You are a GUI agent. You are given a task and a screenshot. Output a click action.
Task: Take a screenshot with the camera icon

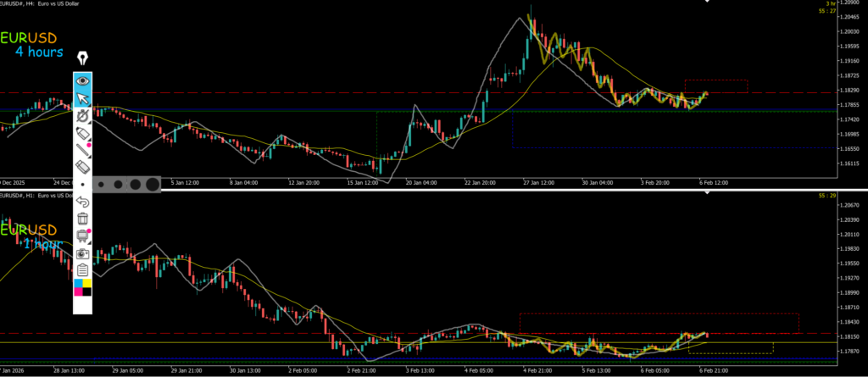82,252
